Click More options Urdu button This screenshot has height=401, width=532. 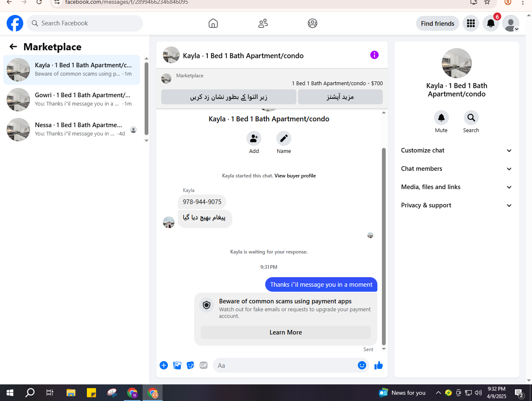pyautogui.click(x=340, y=97)
